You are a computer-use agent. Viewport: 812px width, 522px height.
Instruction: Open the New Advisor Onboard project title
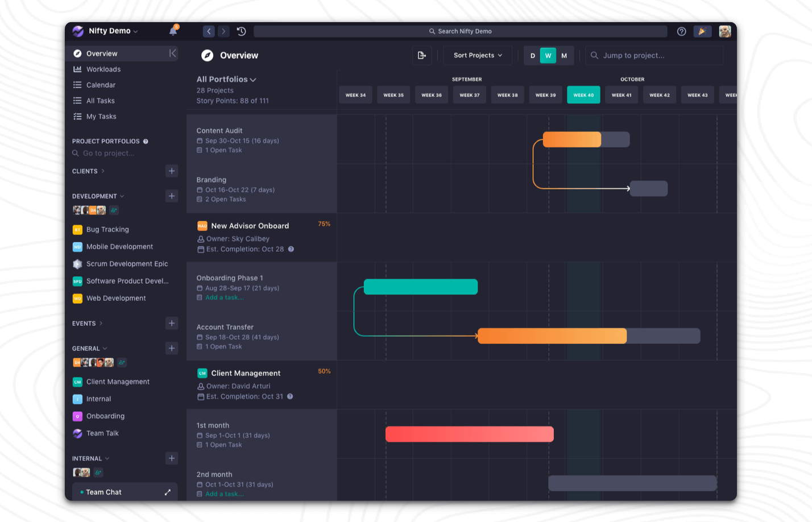250,226
